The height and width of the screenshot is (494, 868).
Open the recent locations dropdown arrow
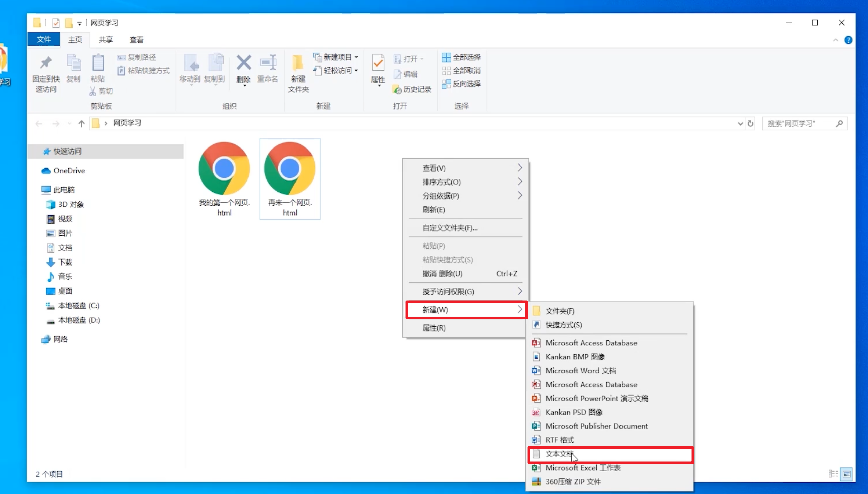(70, 123)
